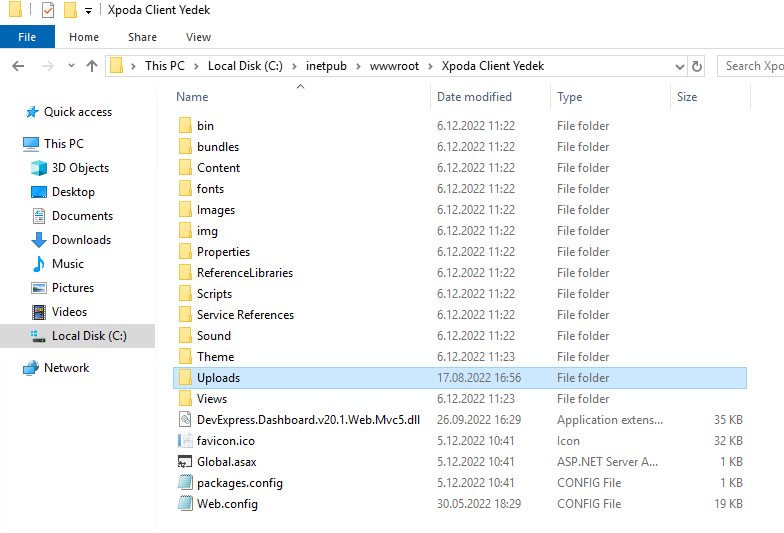Viewport: 784px width, 533px height.
Task: Click the Forward navigation arrow
Action: point(48,66)
